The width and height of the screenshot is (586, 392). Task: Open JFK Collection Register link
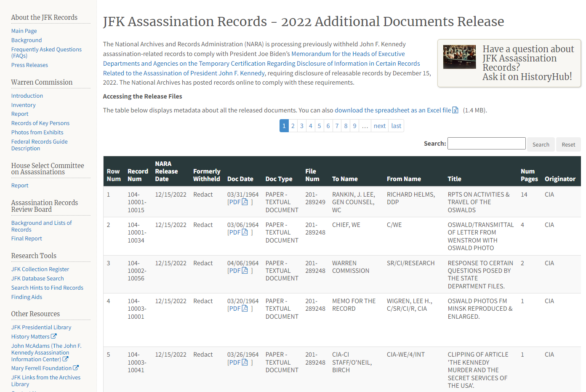click(x=40, y=269)
